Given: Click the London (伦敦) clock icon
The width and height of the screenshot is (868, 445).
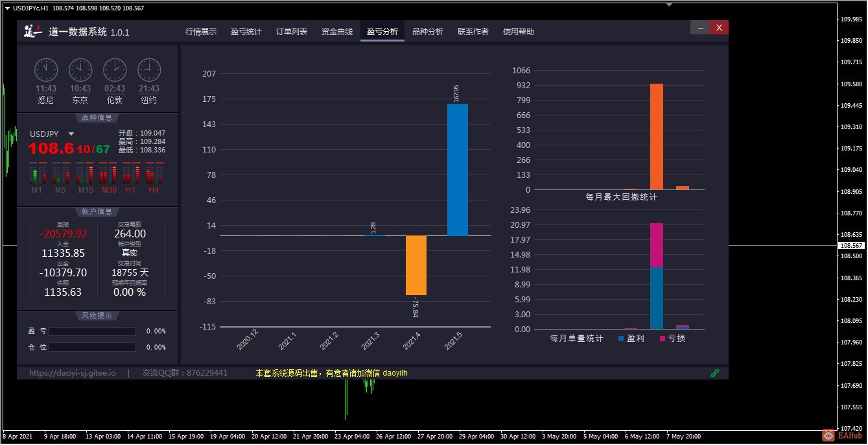Looking at the screenshot, I should point(115,70).
